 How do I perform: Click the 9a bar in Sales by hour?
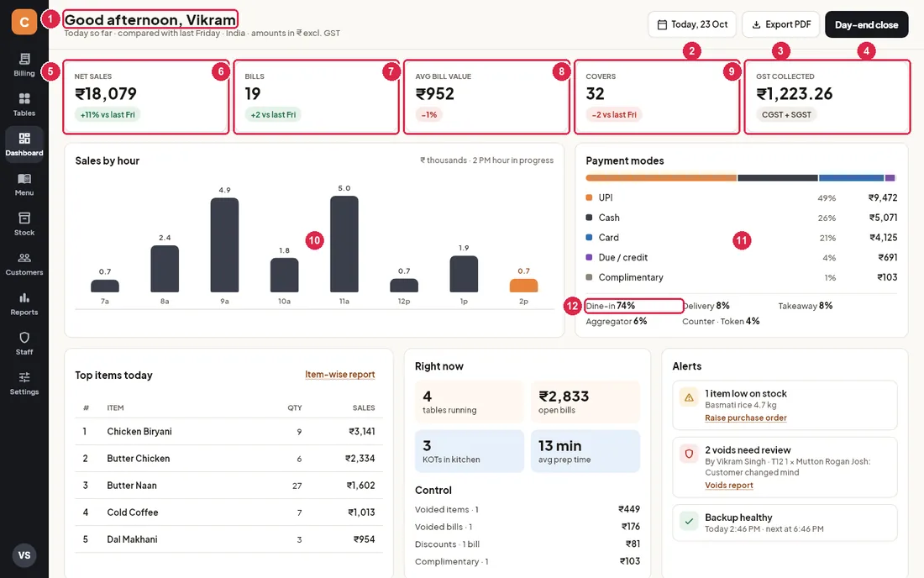click(x=224, y=245)
